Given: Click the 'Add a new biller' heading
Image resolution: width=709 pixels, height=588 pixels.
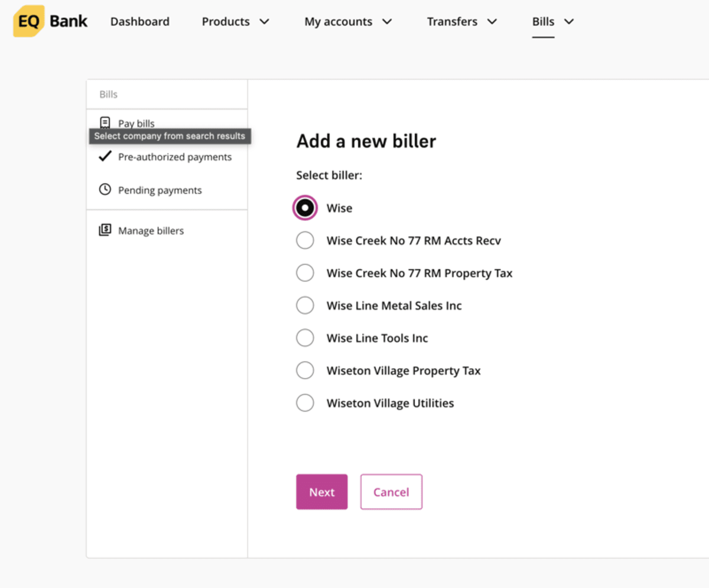Looking at the screenshot, I should (x=366, y=141).
